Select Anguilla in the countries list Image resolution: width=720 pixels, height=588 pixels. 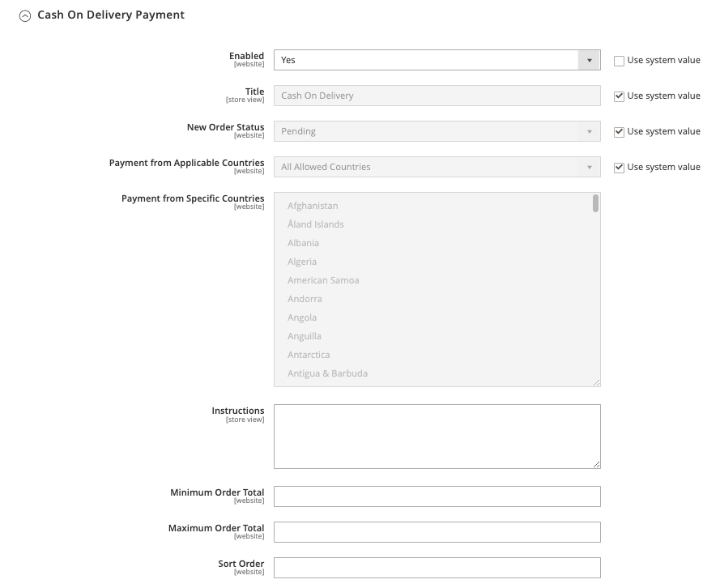(304, 336)
